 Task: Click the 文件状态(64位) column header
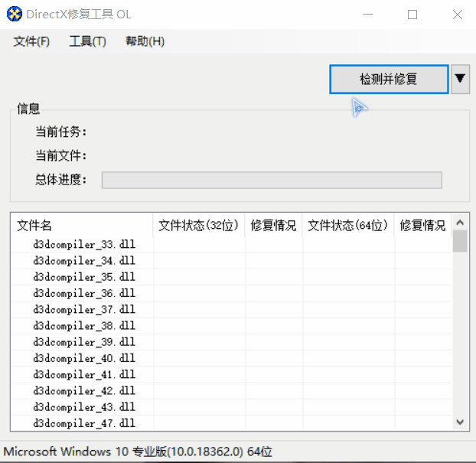pyautogui.click(x=348, y=226)
